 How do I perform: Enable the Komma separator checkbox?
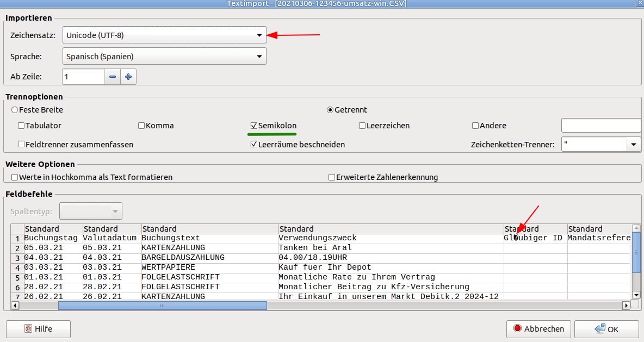pyautogui.click(x=141, y=126)
